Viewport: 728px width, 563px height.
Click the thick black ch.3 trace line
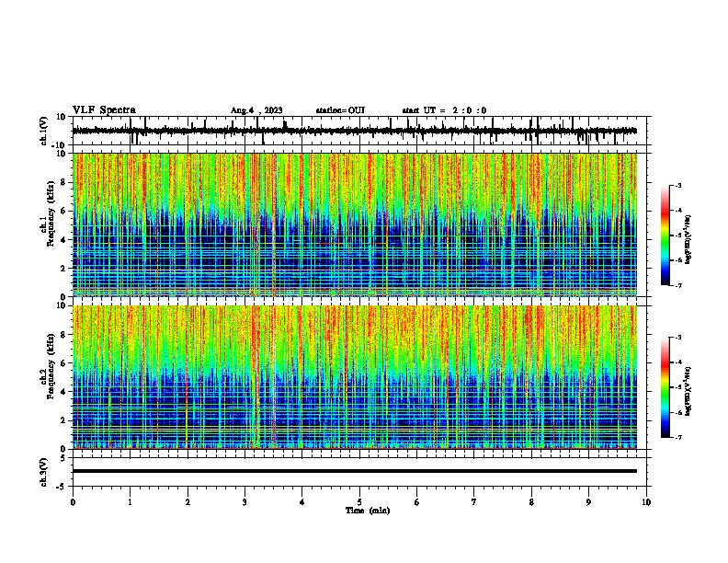[355, 471]
